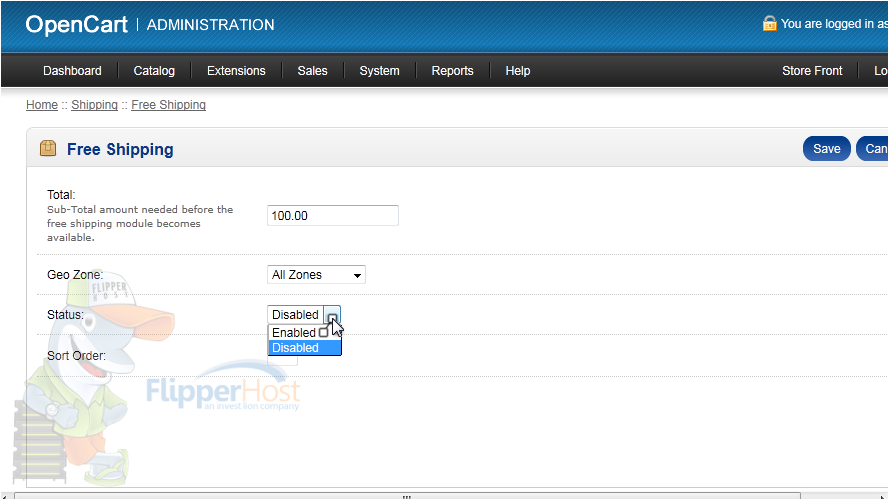The image size is (889, 500).
Task: Open the Sales menu
Action: tap(312, 71)
